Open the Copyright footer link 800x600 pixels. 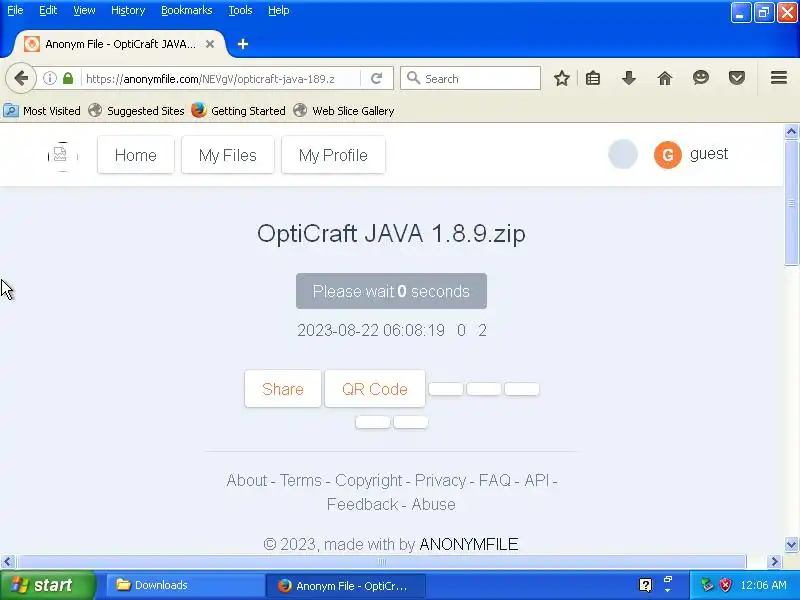tap(369, 480)
